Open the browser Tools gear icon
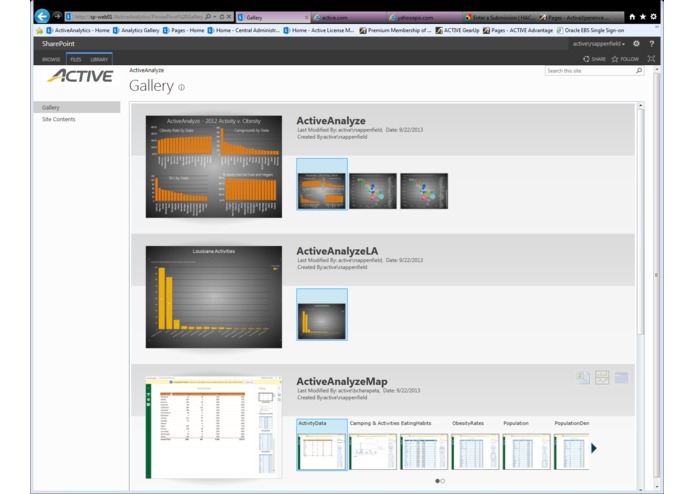Viewport: 695px width, 494px height. [x=653, y=17]
